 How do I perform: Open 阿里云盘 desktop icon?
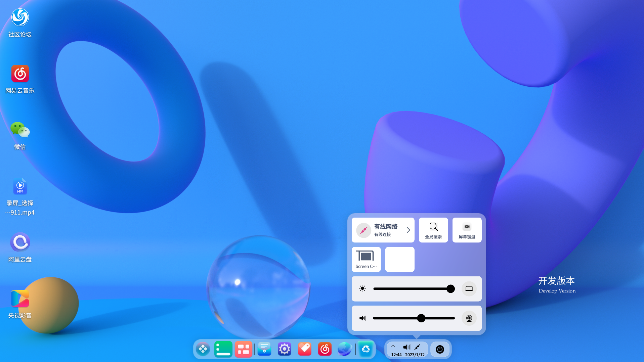(20, 242)
